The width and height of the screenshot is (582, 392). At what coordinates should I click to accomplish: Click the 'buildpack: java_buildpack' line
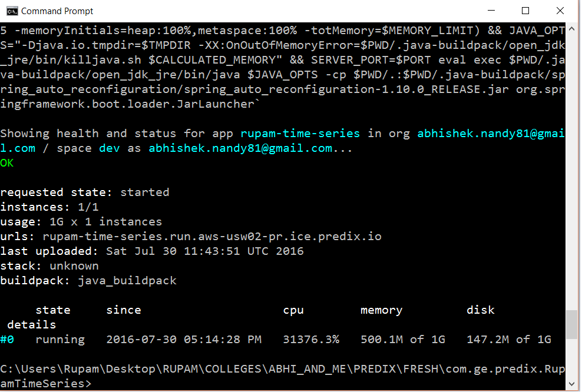[88, 281]
